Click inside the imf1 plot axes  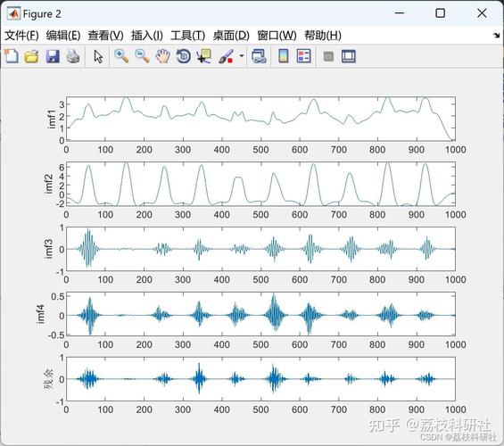click(260, 119)
